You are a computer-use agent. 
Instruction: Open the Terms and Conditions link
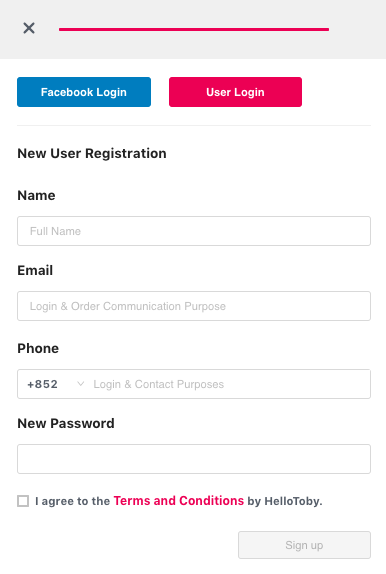[179, 500]
